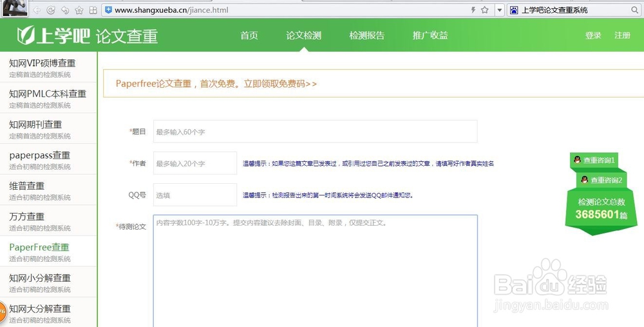644x327 pixels.
Task: Open the 推广收益 navigation tab
Action: (430, 35)
